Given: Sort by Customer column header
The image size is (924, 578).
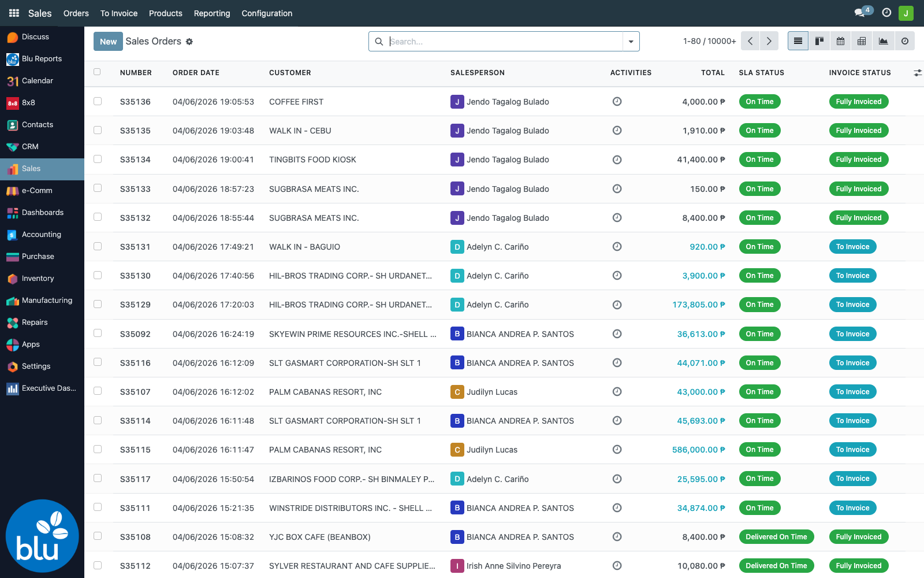Looking at the screenshot, I should pyautogui.click(x=290, y=73).
